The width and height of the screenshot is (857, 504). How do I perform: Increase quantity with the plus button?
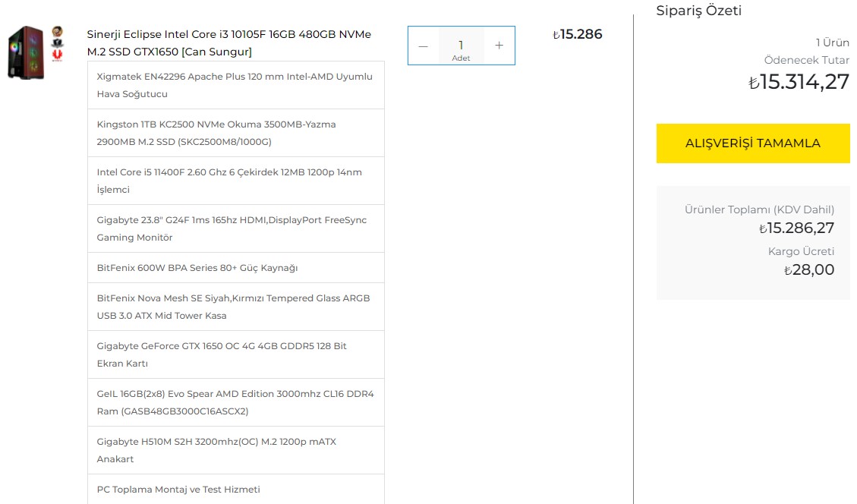click(499, 46)
